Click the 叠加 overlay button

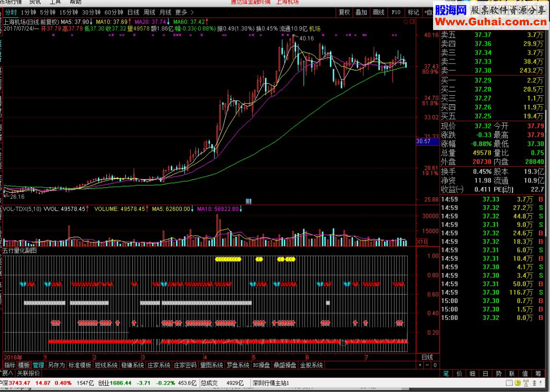[x=361, y=12]
